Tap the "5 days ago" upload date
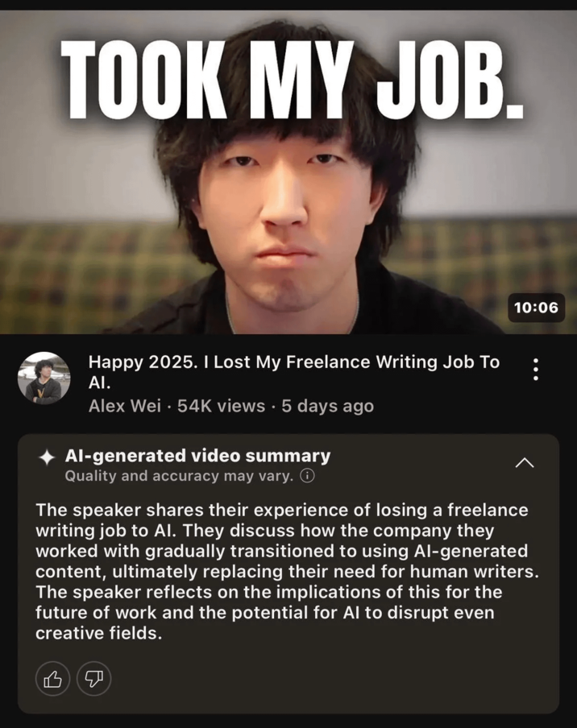The width and height of the screenshot is (577, 728). point(327,406)
